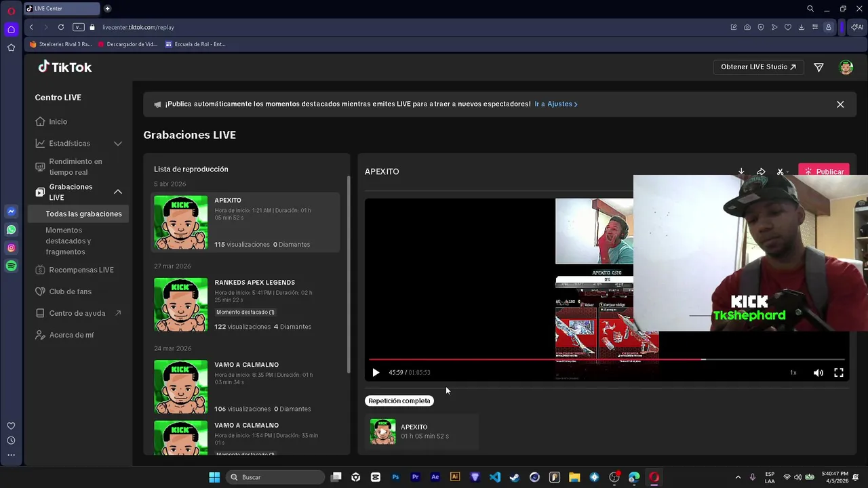The image size is (868, 488).
Task: Take a snapshot with Opera camera icon
Action: [747, 27]
